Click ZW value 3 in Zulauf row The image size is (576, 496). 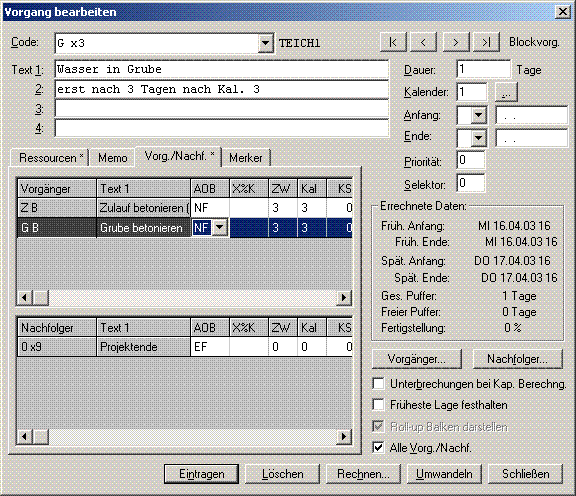click(283, 208)
